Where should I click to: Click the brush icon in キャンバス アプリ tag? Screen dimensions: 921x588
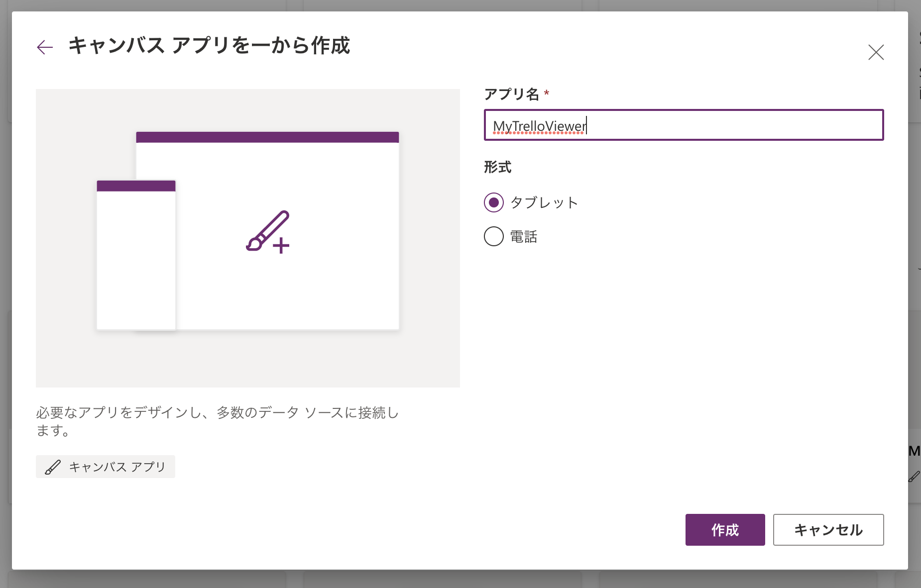pyautogui.click(x=53, y=467)
